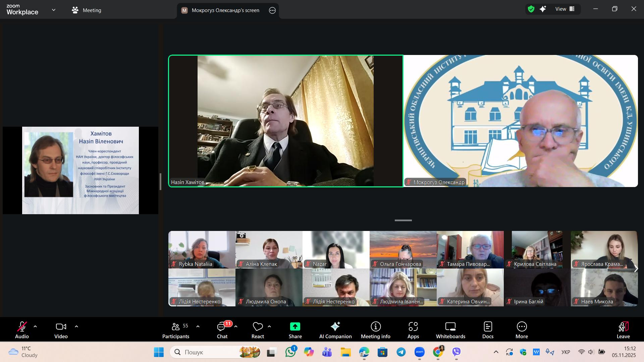Leave the meeting
Screen dimensions: 644x362
[623, 330]
